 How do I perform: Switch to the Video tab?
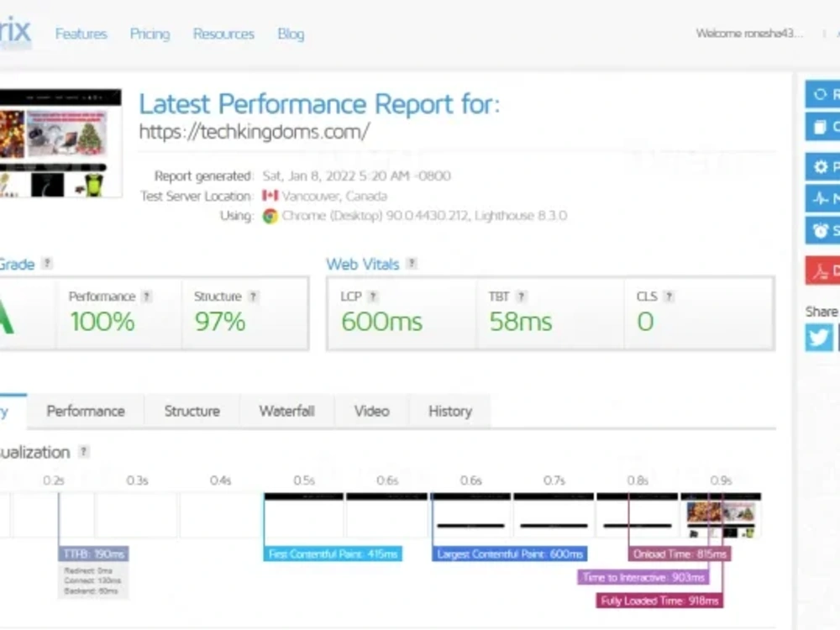pos(372,411)
